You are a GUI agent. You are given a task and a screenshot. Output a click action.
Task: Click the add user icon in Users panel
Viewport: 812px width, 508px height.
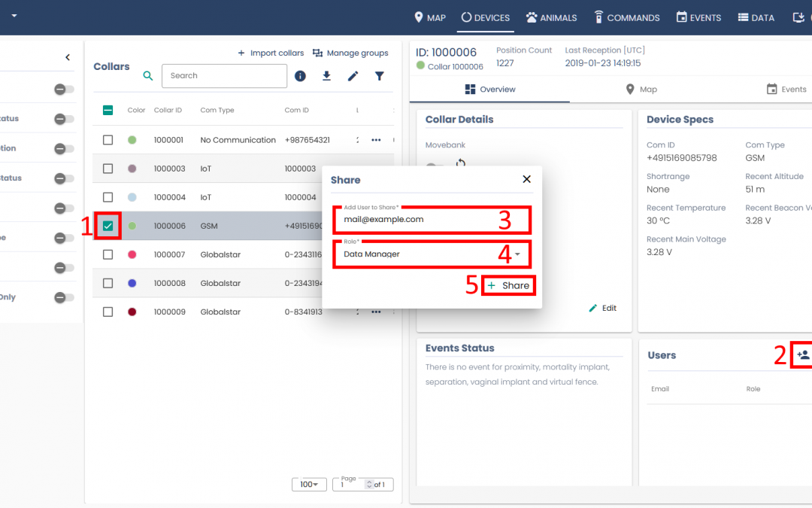[x=803, y=355]
